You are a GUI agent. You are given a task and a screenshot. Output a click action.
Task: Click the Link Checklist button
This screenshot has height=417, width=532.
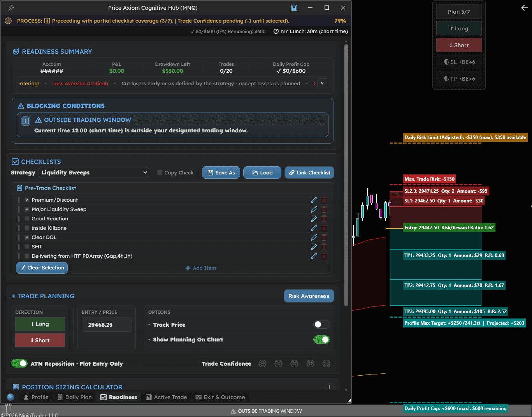(309, 172)
